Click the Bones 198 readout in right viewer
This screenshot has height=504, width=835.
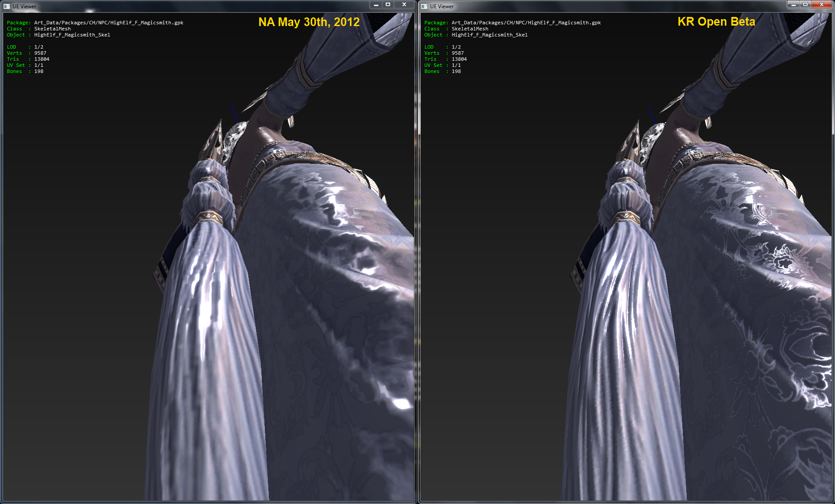pyautogui.click(x=456, y=71)
